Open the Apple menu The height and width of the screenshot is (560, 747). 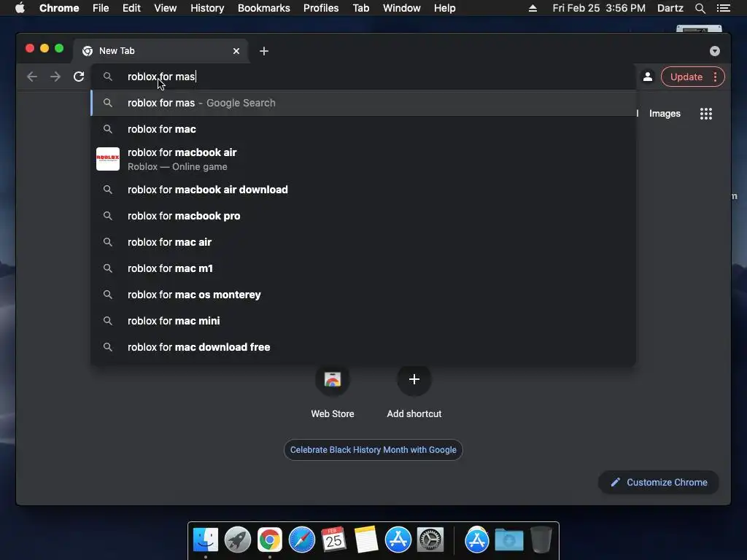20,8
